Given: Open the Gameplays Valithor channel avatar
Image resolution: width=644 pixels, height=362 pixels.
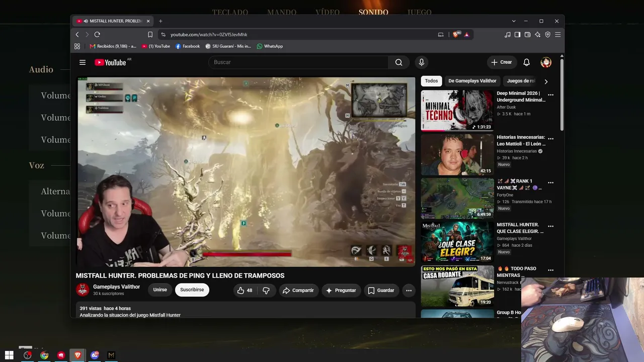Looking at the screenshot, I should pos(83,290).
